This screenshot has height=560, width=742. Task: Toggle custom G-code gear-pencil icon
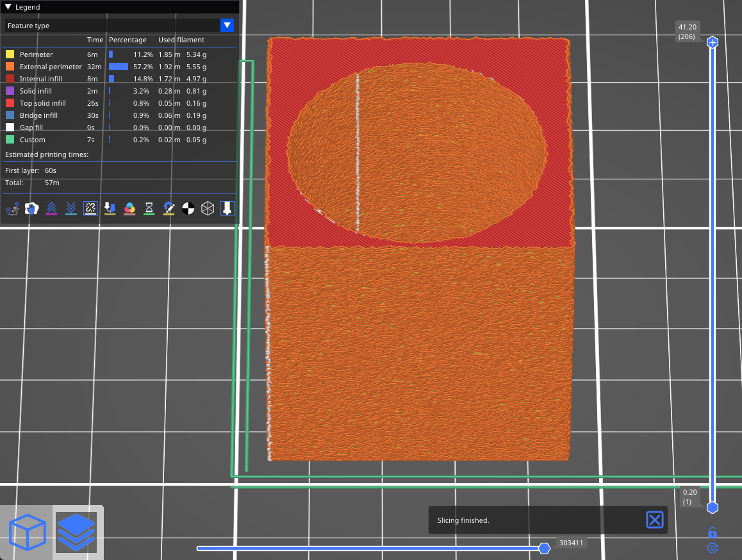(x=169, y=208)
